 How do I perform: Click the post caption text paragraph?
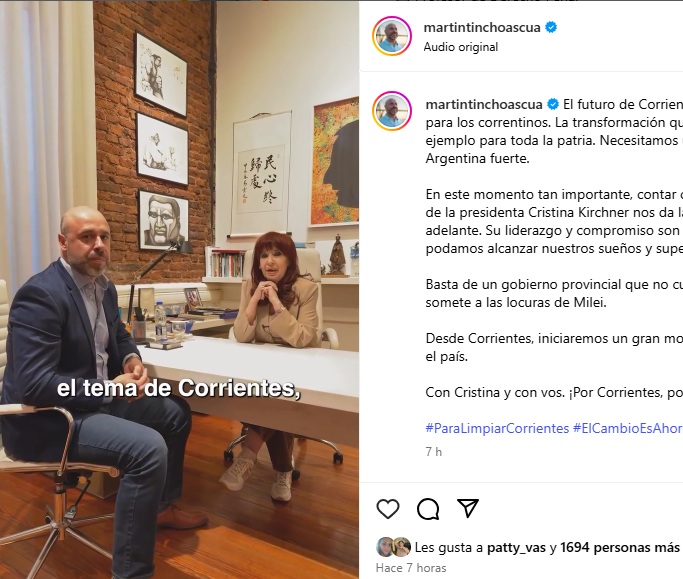point(554,248)
